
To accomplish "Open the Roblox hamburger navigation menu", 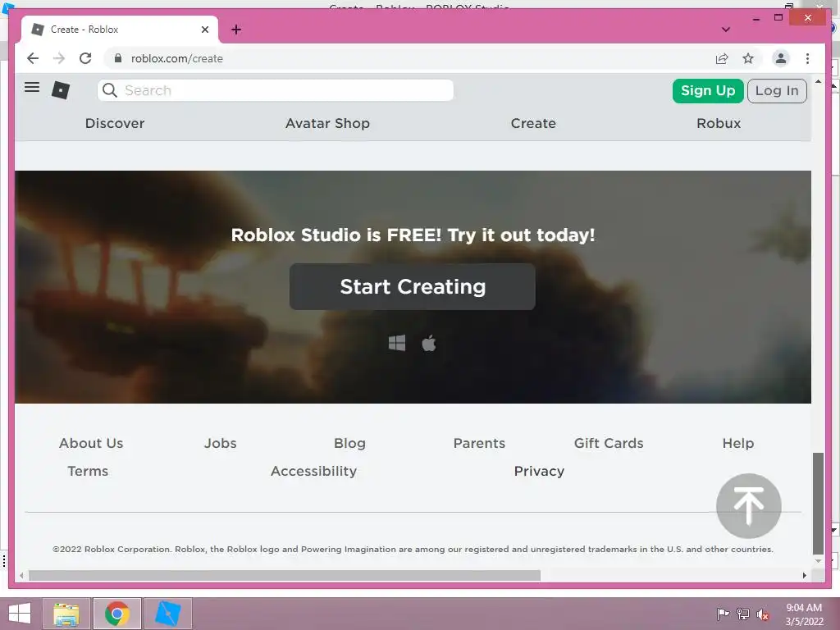I will 32,87.
